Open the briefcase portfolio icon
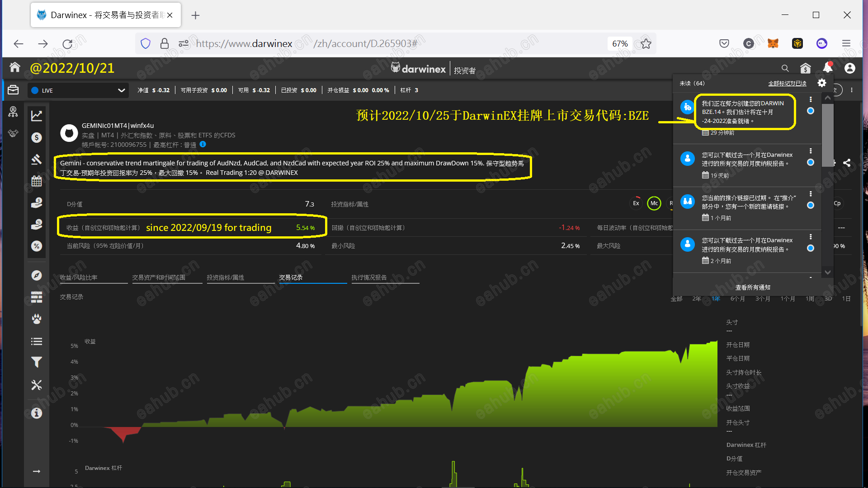 point(13,90)
